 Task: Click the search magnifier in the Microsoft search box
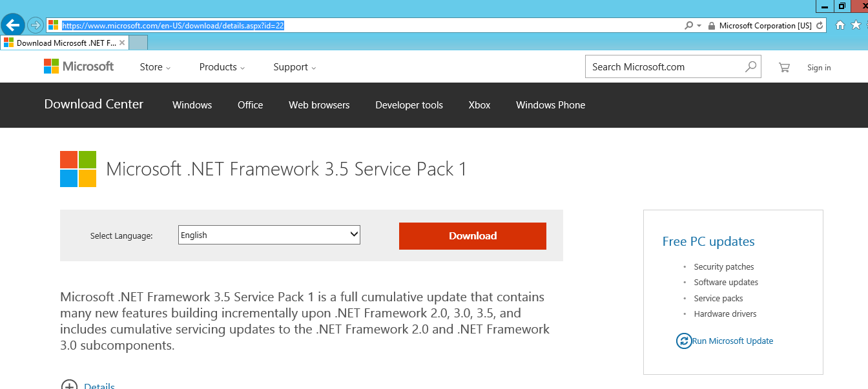click(750, 66)
